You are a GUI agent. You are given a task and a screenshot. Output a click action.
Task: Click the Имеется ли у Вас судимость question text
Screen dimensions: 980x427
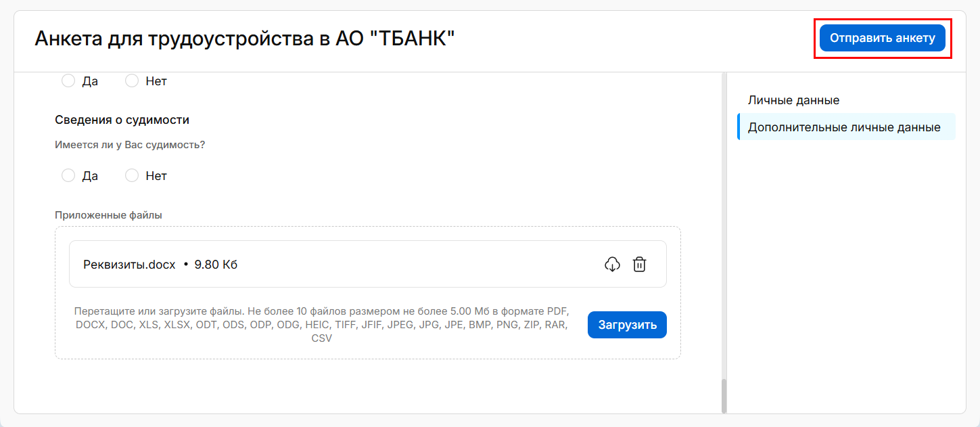click(x=130, y=145)
